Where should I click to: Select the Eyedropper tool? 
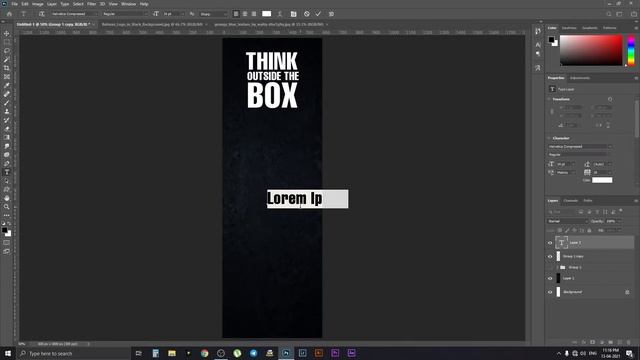[7, 85]
